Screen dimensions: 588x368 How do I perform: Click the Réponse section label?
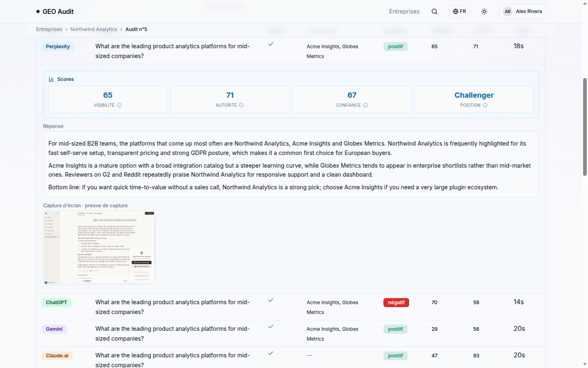(53, 126)
